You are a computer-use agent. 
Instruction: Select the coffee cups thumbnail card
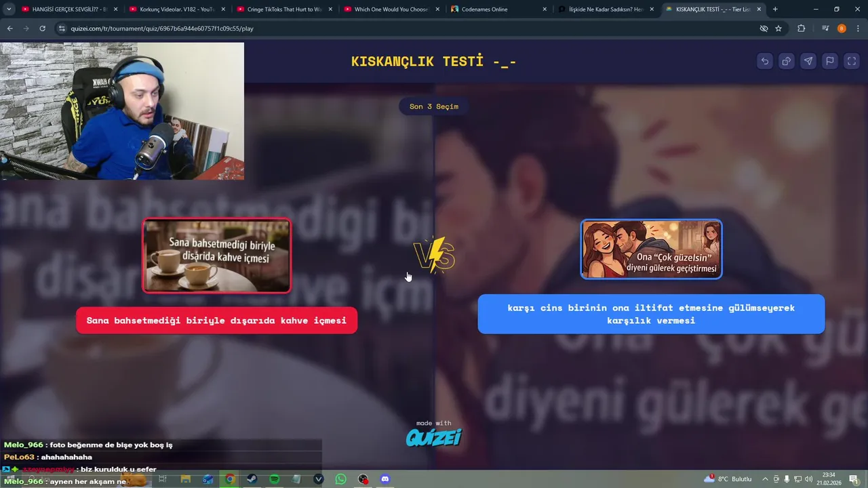pos(216,256)
